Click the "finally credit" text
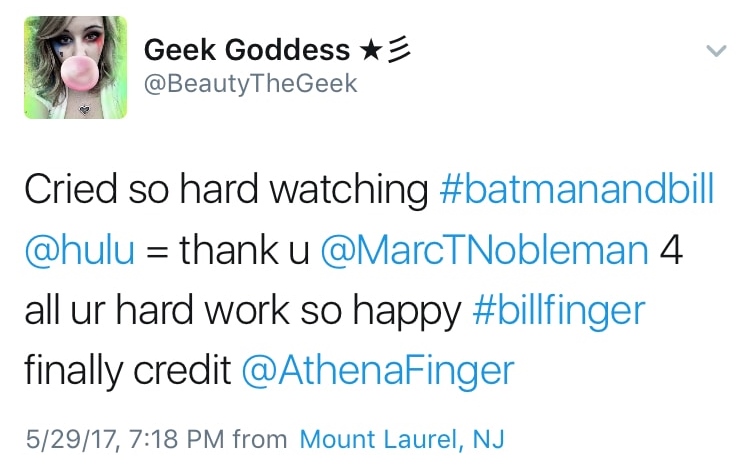745x473 pixels. click(x=127, y=370)
